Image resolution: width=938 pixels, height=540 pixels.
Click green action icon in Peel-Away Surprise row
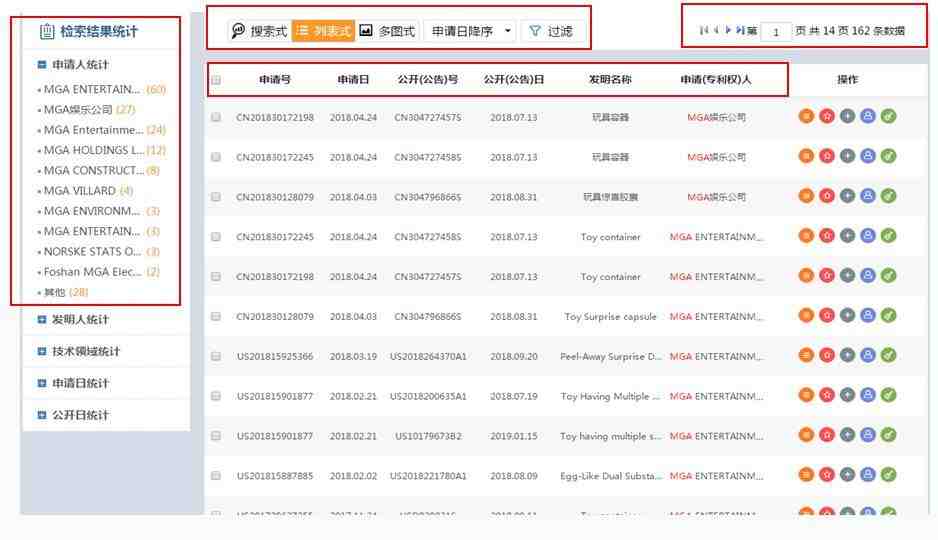click(888, 356)
